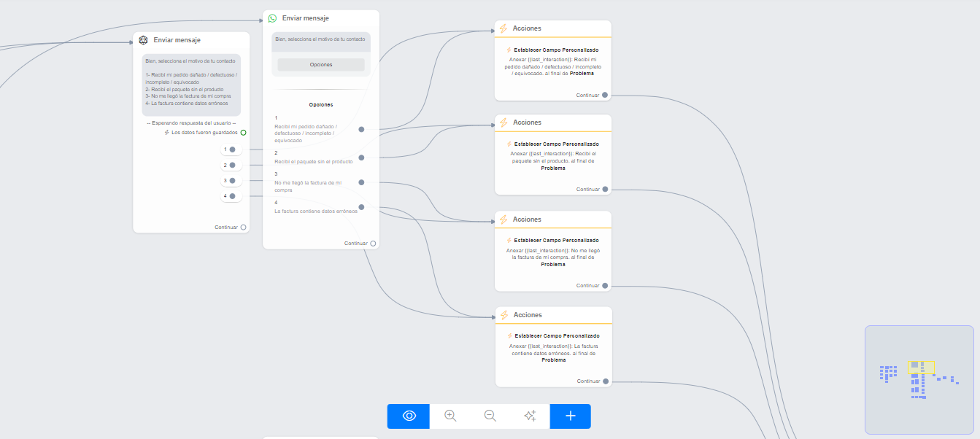Click Continuar connector of second Acciones node
The image size is (980, 439).
coord(605,190)
